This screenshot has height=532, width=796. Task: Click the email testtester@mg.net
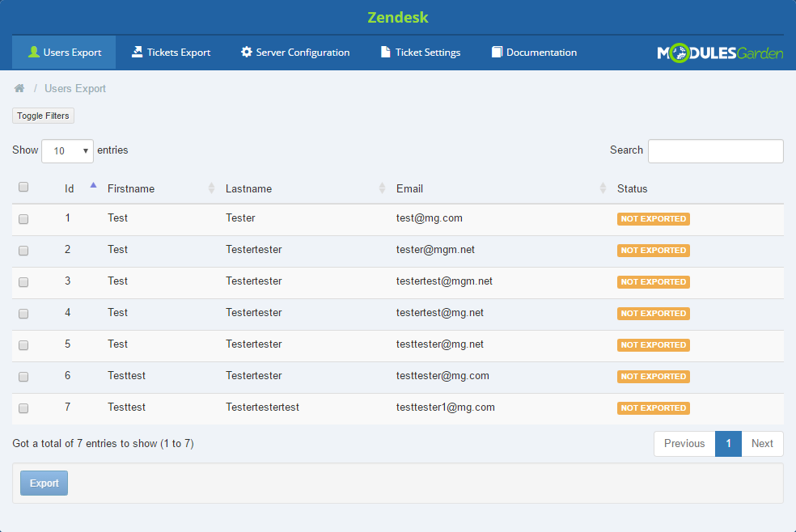[440, 344]
